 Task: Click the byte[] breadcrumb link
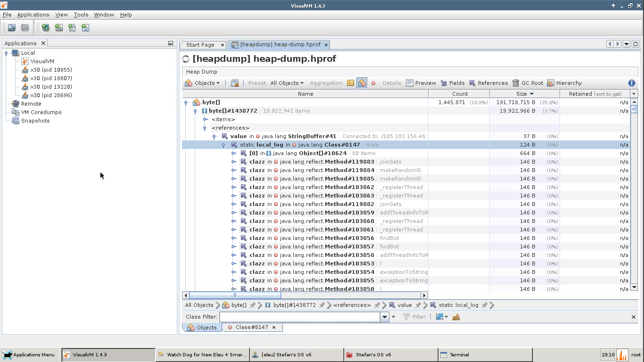239,305
